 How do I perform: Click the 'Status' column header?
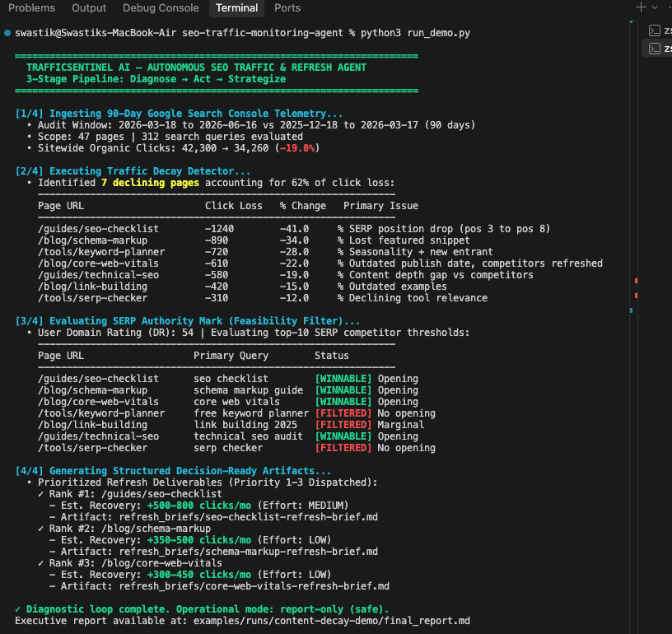(332, 356)
